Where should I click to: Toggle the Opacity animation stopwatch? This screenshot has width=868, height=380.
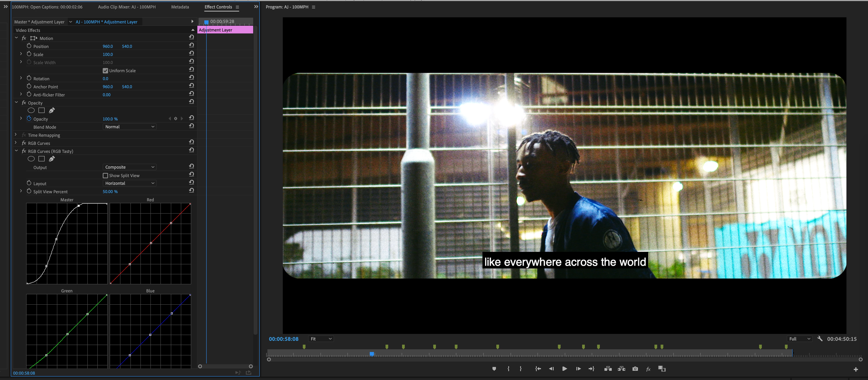coord(29,119)
